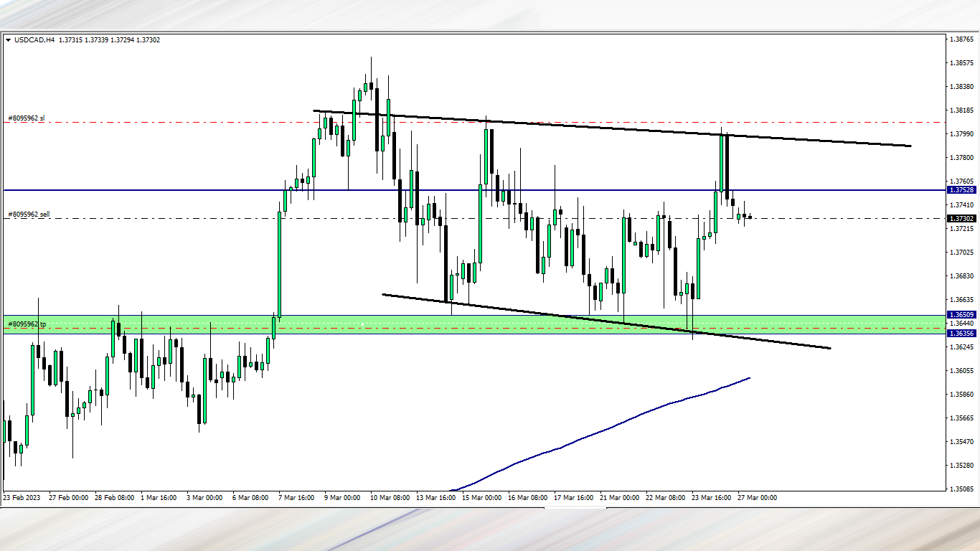
Task: Click the 1.36055 price axis value
Action: (961, 371)
